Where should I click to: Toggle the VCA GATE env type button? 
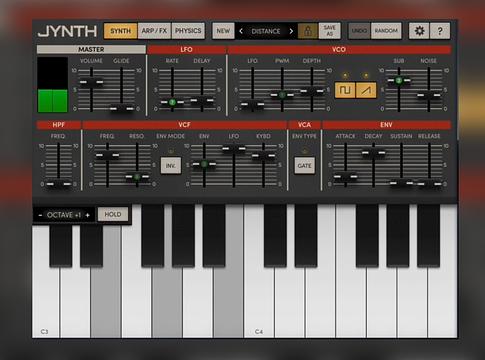[x=304, y=166]
